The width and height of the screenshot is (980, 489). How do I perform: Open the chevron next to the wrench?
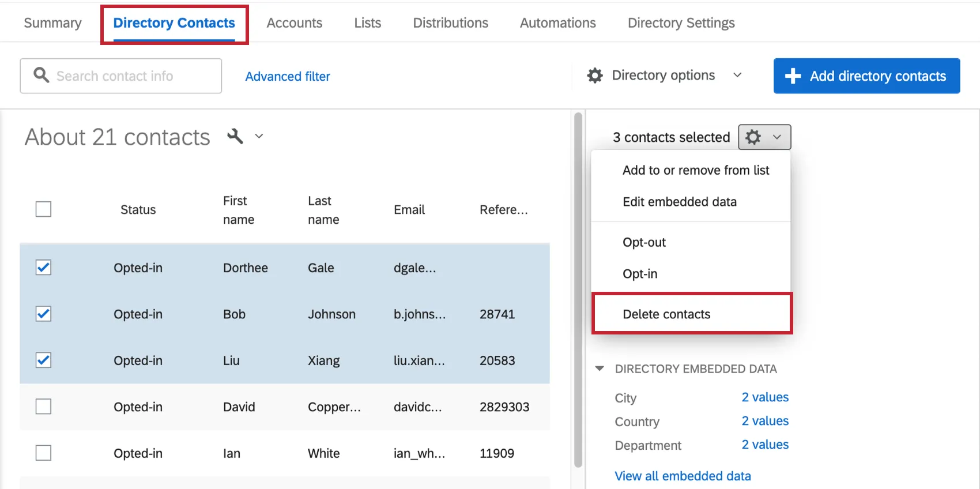click(259, 136)
